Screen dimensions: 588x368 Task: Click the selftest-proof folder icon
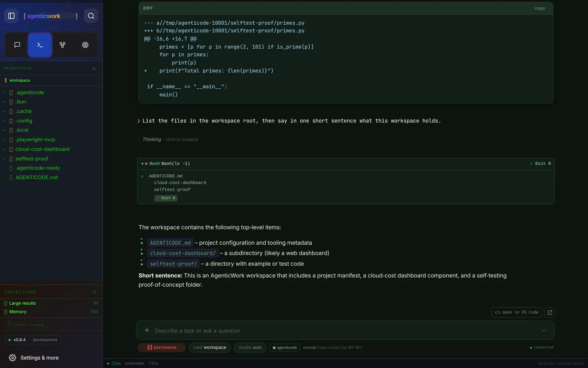pyautogui.click(x=11, y=159)
